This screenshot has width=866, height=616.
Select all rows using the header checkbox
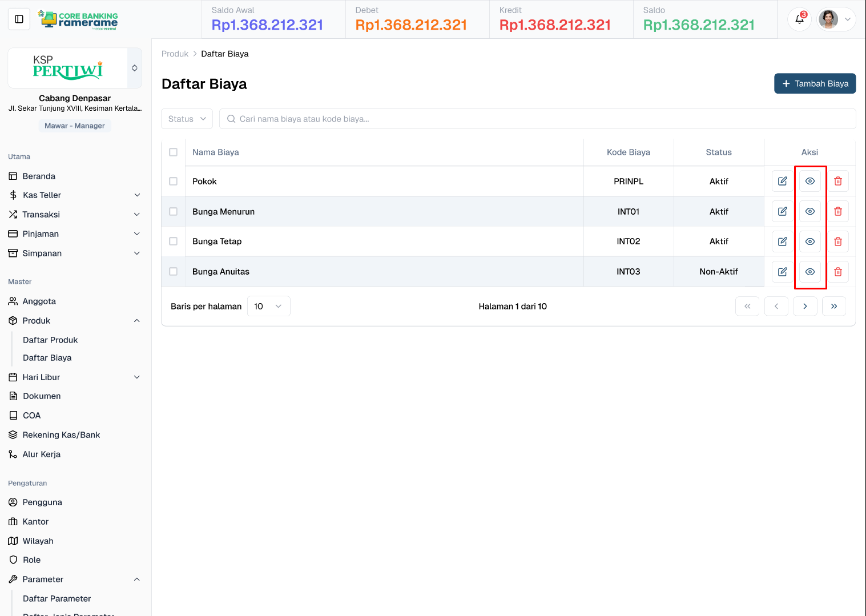tap(173, 152)
